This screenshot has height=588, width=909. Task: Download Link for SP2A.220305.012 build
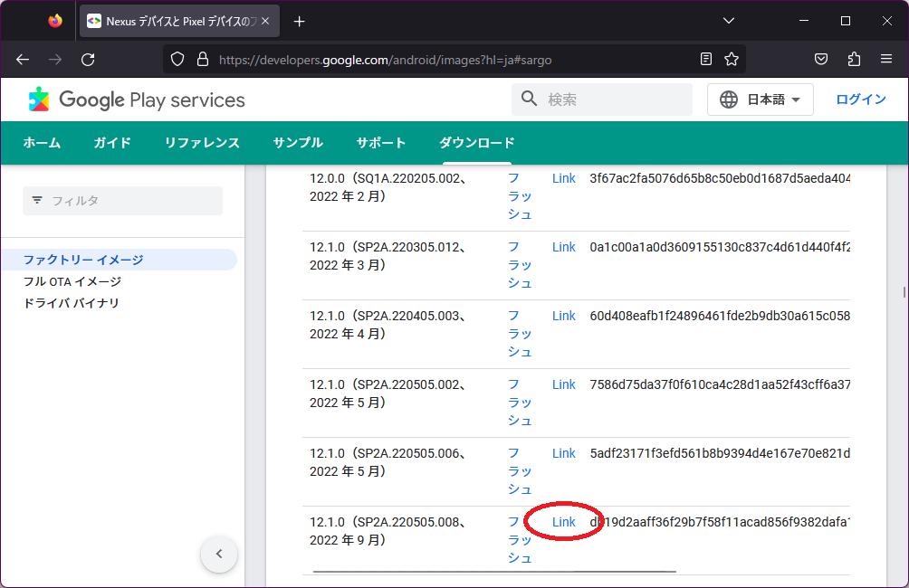coord(563,247)
